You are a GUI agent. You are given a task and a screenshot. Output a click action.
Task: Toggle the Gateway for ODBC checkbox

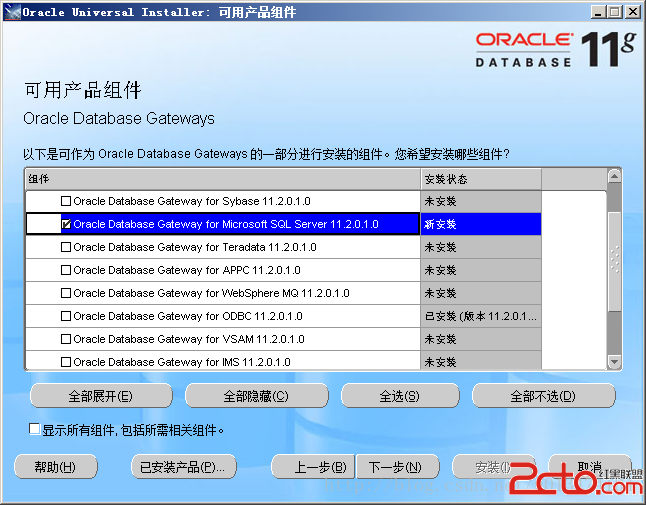coord(66,316)
